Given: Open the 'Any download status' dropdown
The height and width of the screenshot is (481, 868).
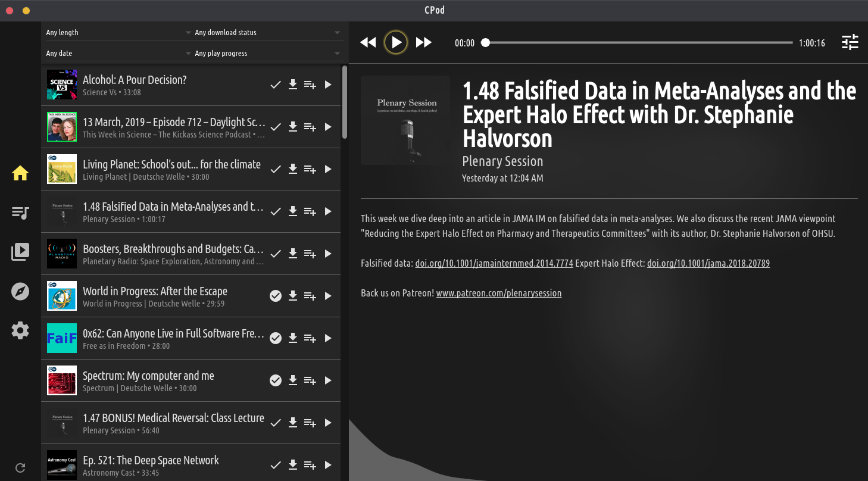Looking at the screenshot, I should point(267,33).
